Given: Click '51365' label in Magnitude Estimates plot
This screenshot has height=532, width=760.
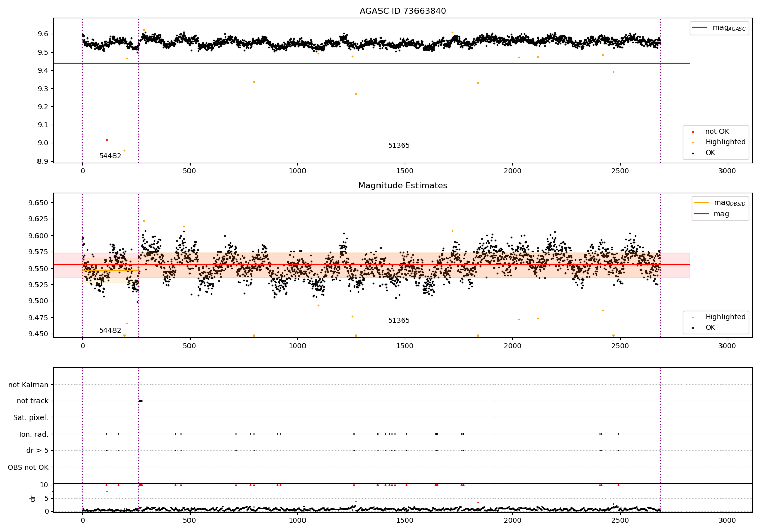Looking at the screenshot, I should click(x=399, y=321).
